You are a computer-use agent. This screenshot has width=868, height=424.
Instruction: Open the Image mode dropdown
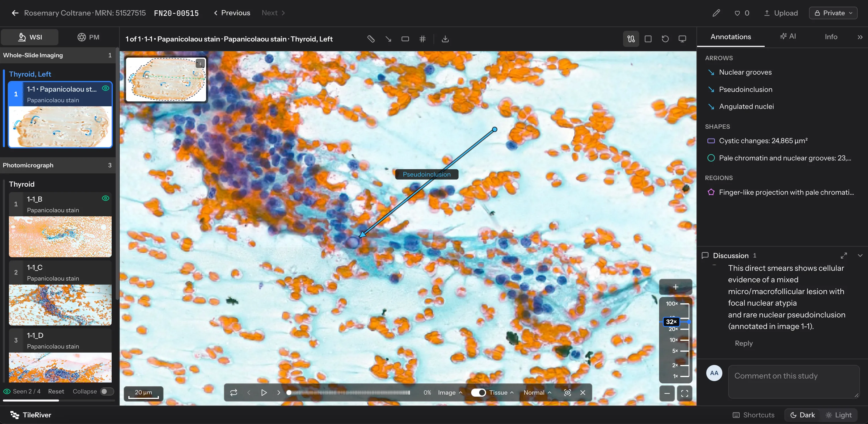pyautogui.click(x=450, y=393)
